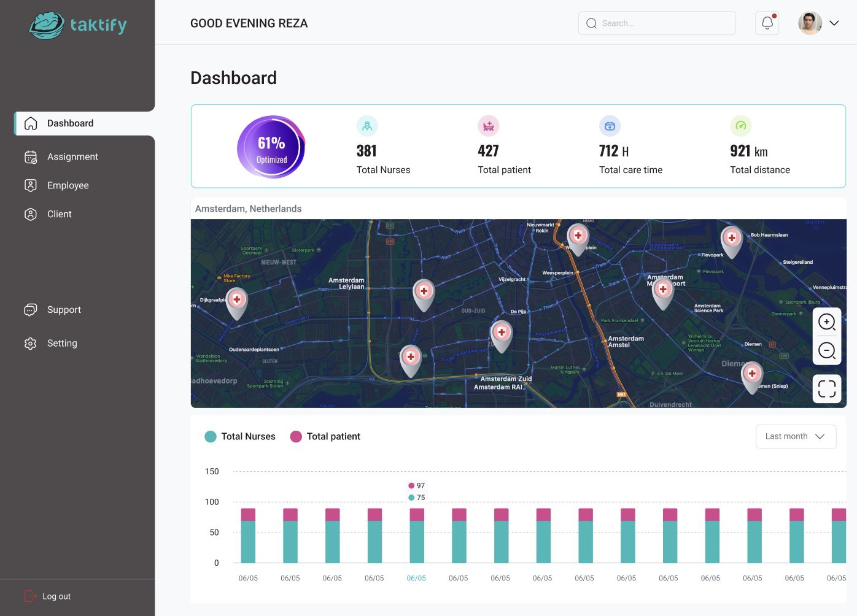
Task: Click inside the Search field
Action: [657, 23]
